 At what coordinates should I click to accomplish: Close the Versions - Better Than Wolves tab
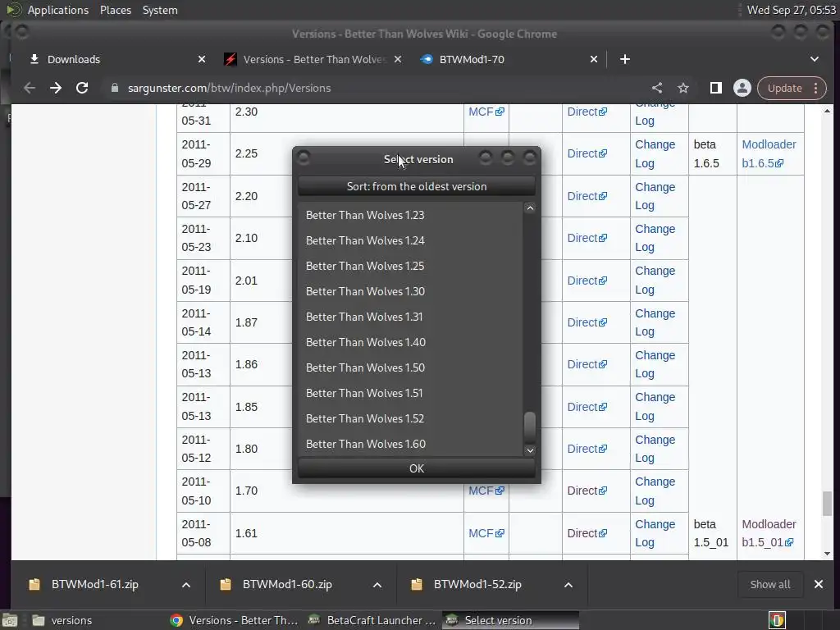(398, 59)
